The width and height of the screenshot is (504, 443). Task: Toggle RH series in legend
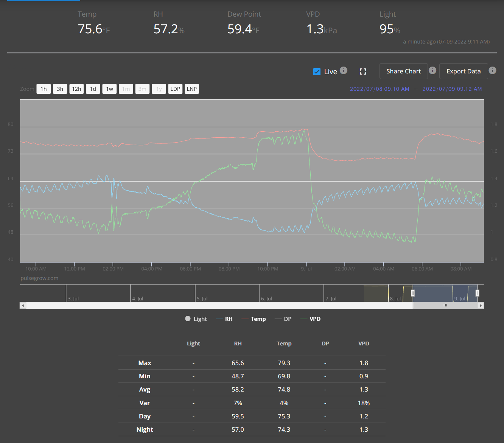(x=224, y=319)
